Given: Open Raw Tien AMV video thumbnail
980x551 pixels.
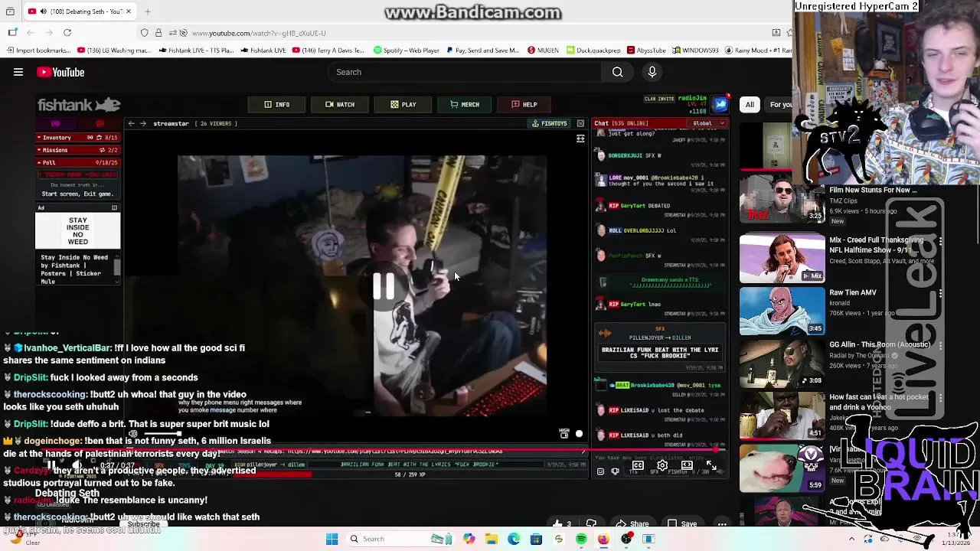Looking at the screenshot, I should 782,311.
